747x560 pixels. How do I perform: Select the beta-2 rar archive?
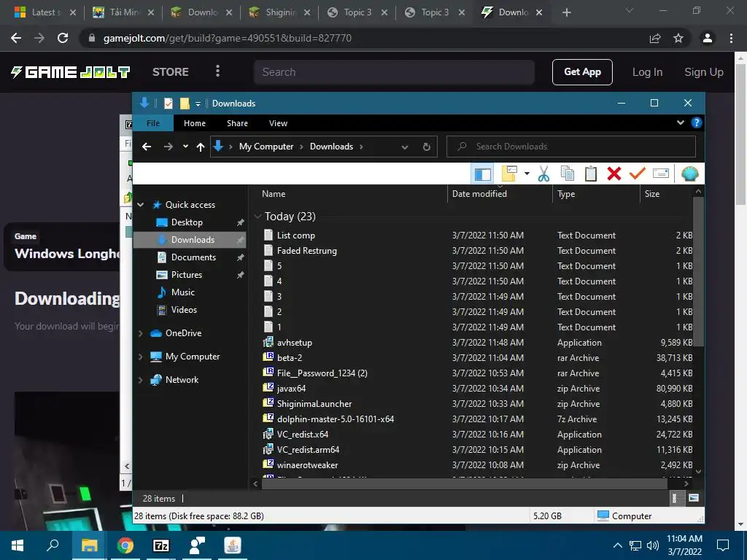pos(289,358)
